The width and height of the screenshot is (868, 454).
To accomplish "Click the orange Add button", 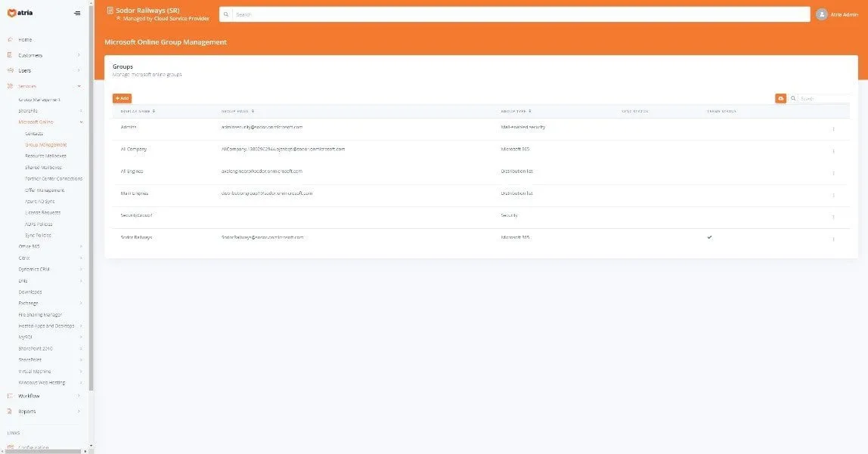I will (x=122, y=98).
